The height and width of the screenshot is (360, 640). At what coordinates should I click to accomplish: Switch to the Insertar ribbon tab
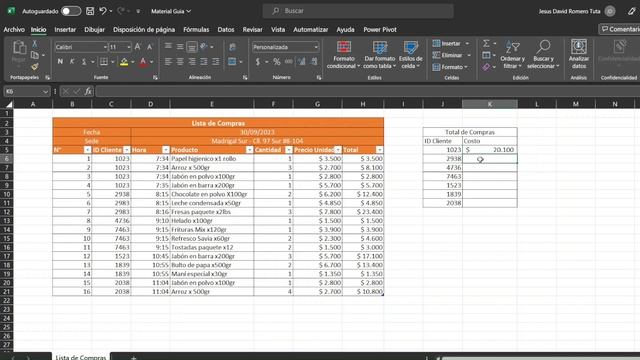65,29
